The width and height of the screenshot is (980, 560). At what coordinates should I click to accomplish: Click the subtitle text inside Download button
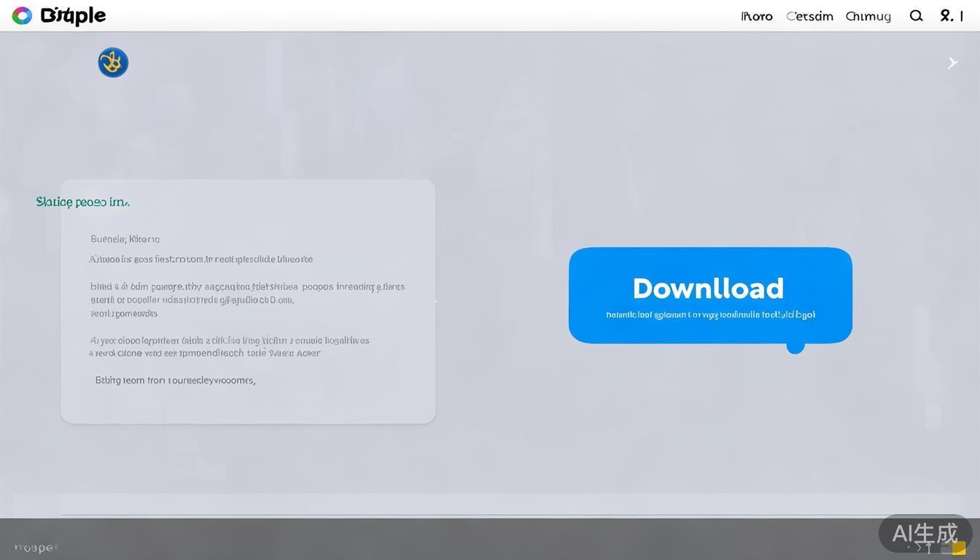710,315
